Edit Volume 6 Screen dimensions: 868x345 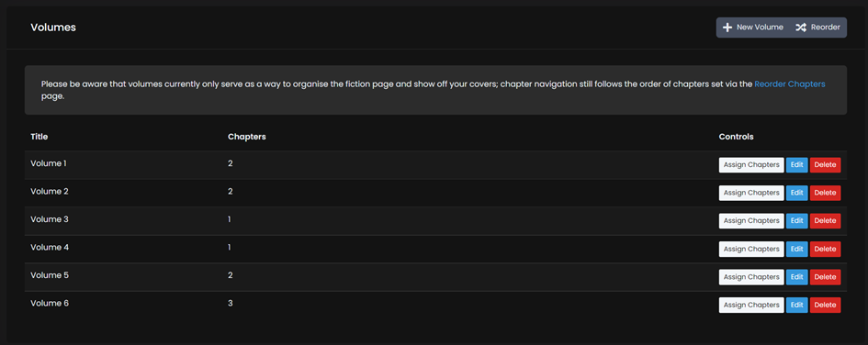[796, 306]
